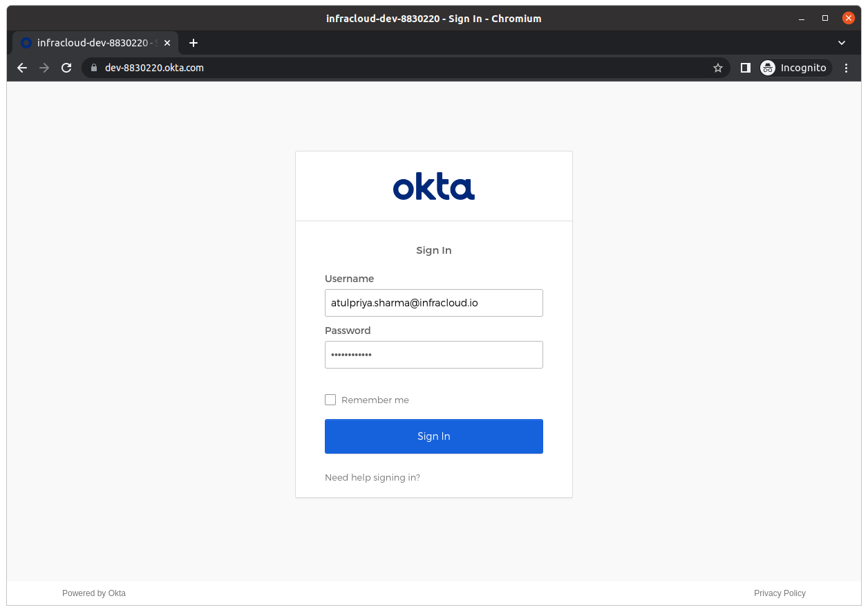Close the Chromium window

(849, 19)
